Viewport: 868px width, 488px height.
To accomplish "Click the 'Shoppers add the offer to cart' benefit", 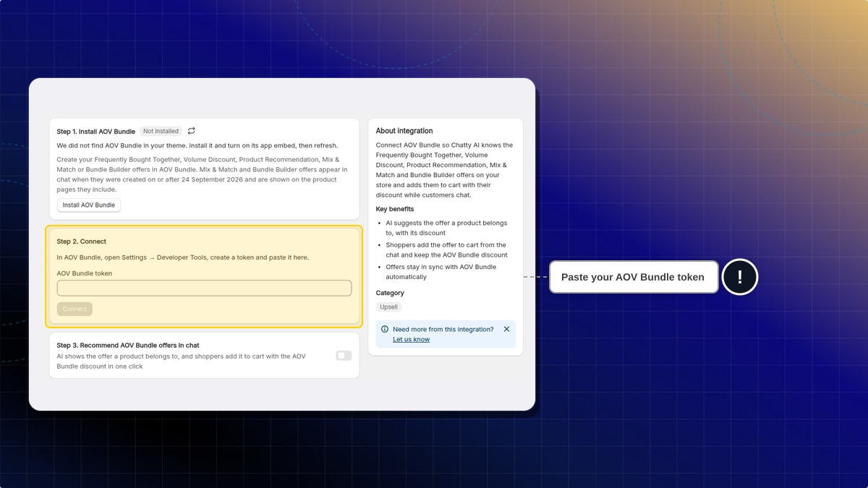I will (x=446, y=249).
